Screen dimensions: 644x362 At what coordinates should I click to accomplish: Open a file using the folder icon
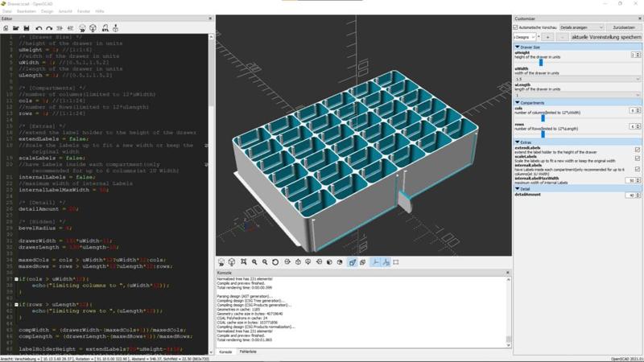[x=16, y=28]
